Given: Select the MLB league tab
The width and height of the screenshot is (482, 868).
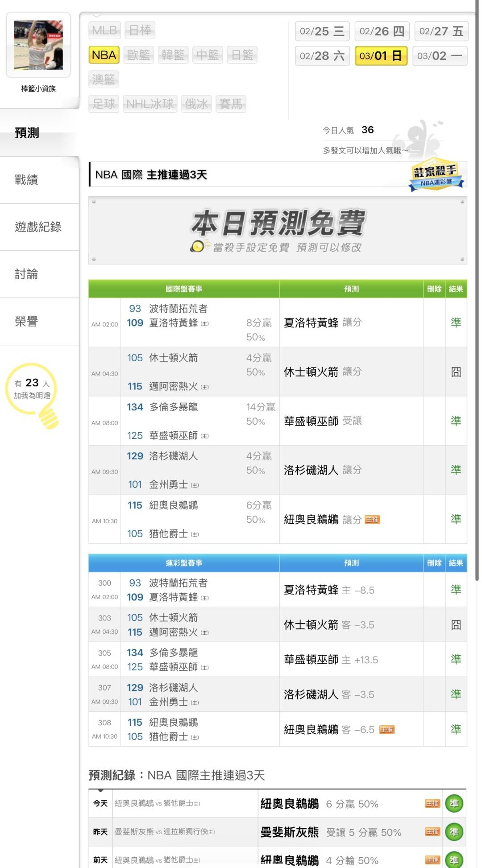Looking at the screenshot, I should pos(104,30).
